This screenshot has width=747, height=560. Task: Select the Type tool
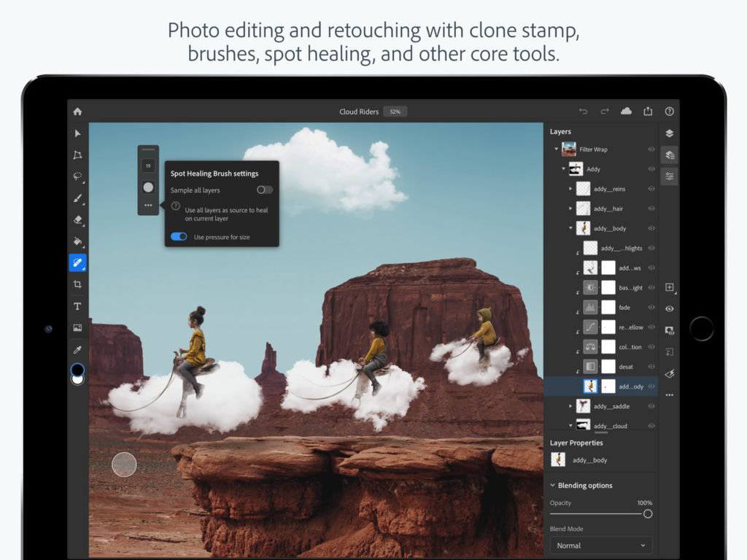click(77, 306)
